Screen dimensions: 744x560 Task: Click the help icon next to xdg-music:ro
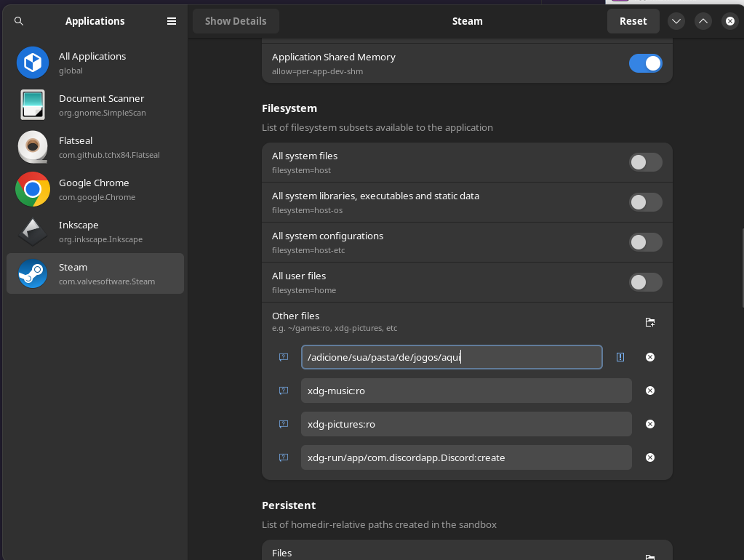[284, 391]
